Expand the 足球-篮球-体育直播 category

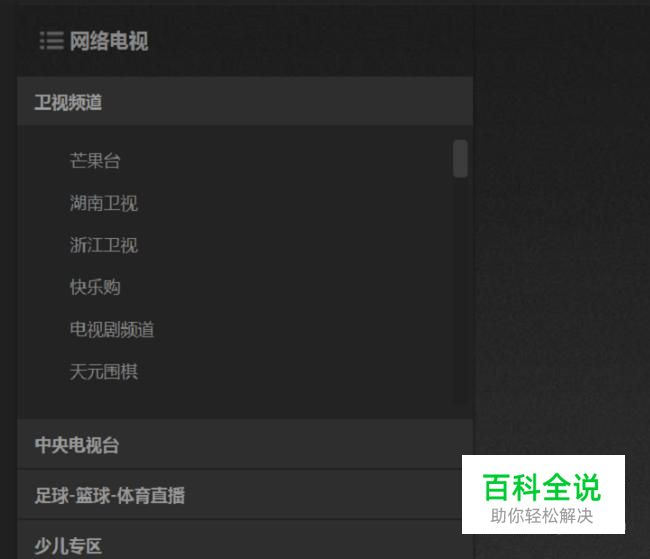[x=245, y=495]
